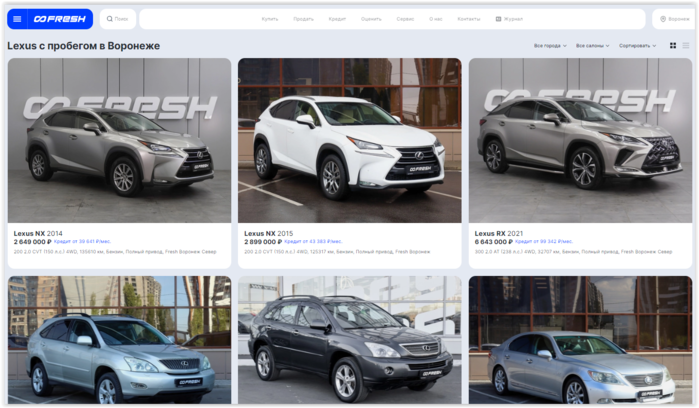Expand the Все салоны dropdown

592,45
